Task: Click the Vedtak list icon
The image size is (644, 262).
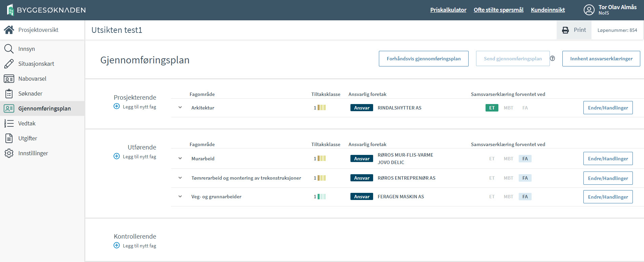Action: (9, 123)
